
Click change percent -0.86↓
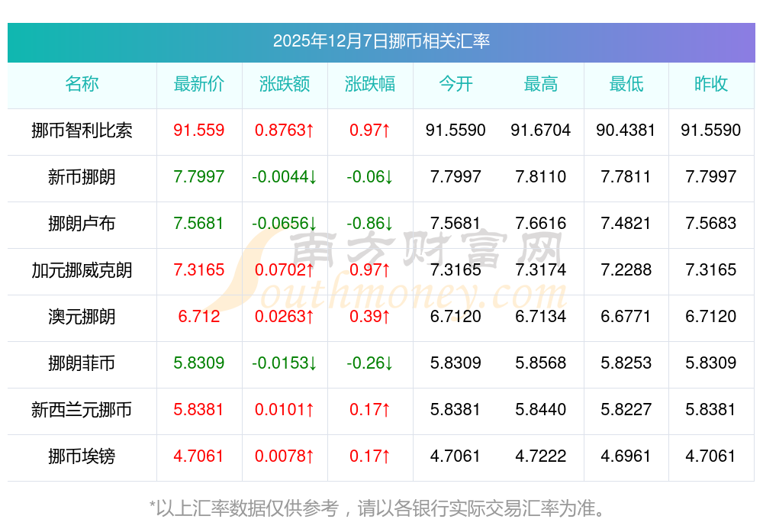(x=370, y=224)
